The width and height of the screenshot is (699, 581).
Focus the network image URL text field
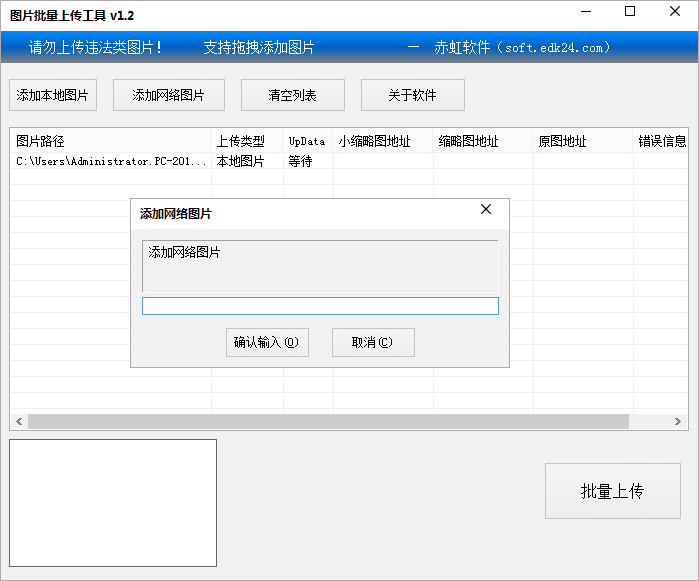pyautogui.click(x=320, y=306)
